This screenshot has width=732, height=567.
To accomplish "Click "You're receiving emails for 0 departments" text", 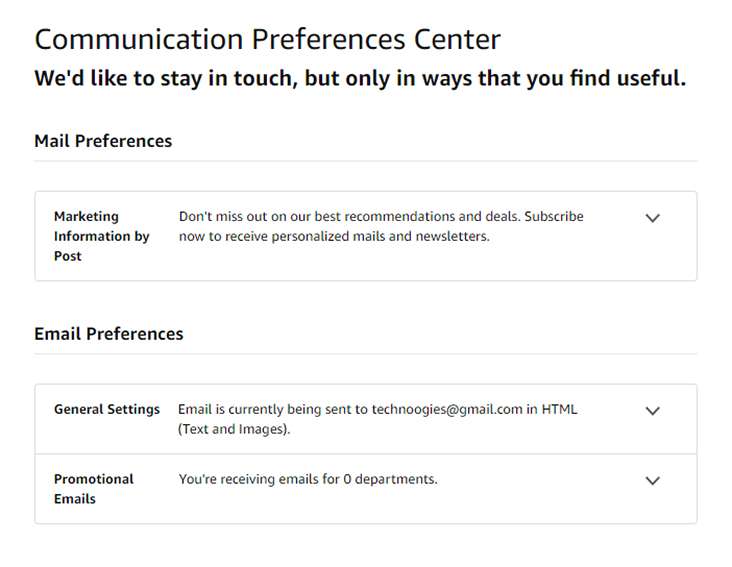I will [308, 479].
